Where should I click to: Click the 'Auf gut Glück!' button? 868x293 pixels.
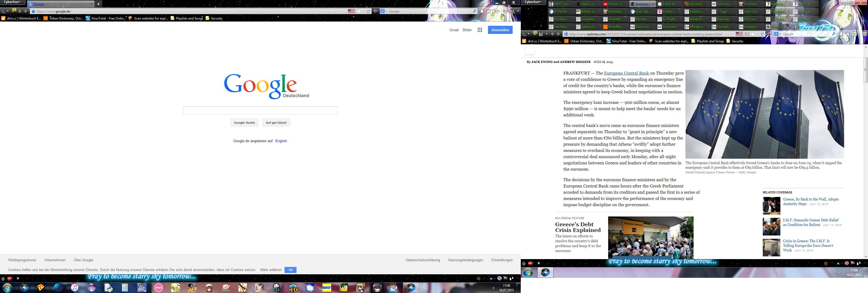(x=276, y=122)
